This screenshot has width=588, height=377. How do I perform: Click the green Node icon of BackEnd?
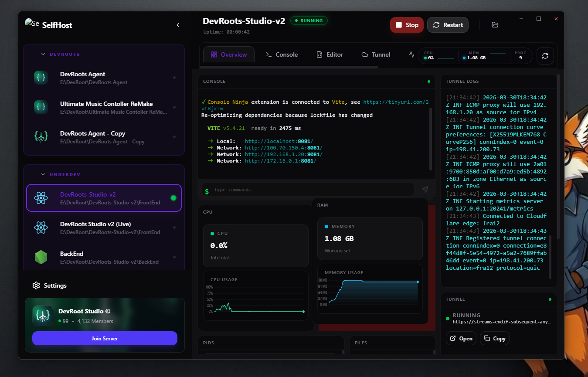click(x=41, y=257)
